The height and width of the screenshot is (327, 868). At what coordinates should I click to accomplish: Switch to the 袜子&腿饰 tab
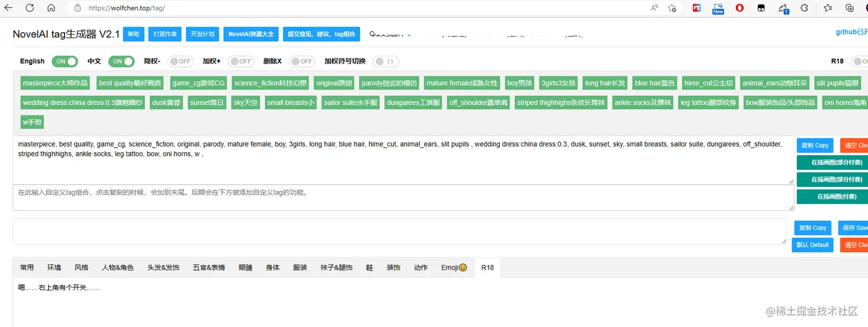pyautogui.click(x=336, y=268)
